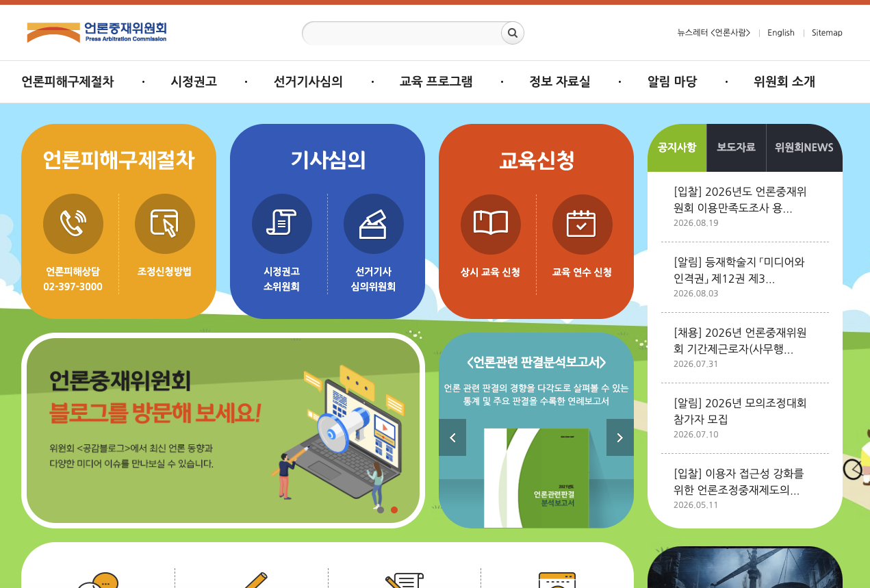Select the orange banner slide dot

[394, 509]
